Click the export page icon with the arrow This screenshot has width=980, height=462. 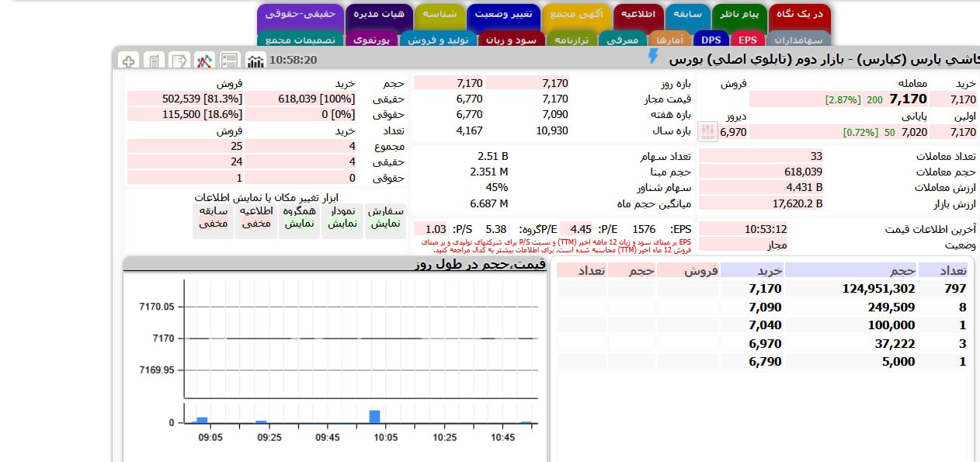point(178,60)
